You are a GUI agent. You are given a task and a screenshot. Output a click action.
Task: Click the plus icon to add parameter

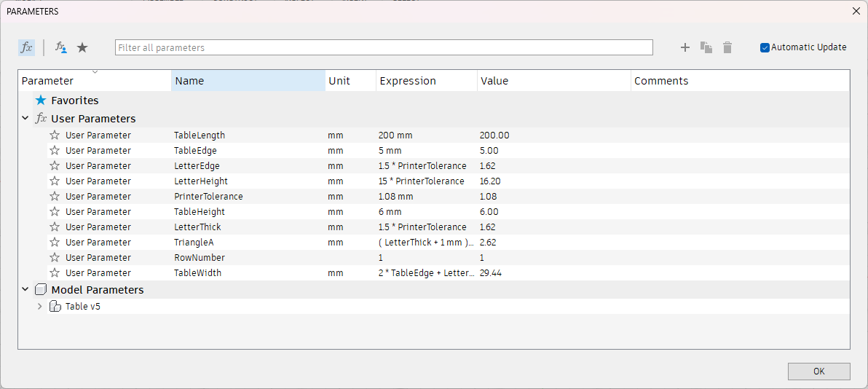(x=684, y=47)
